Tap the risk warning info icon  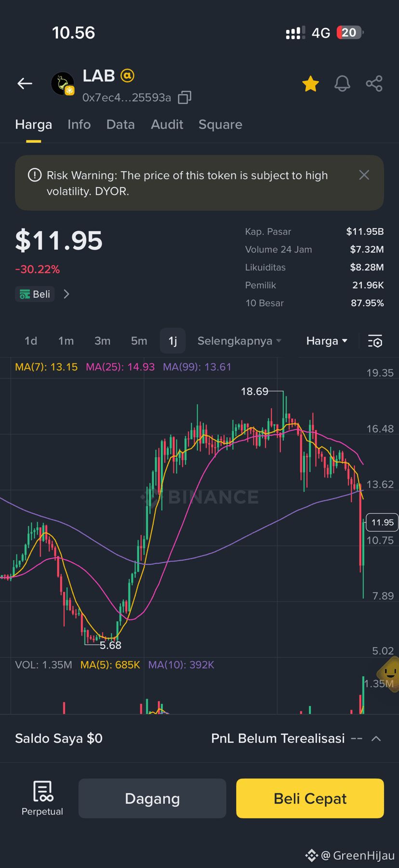(x=35, y=175)
